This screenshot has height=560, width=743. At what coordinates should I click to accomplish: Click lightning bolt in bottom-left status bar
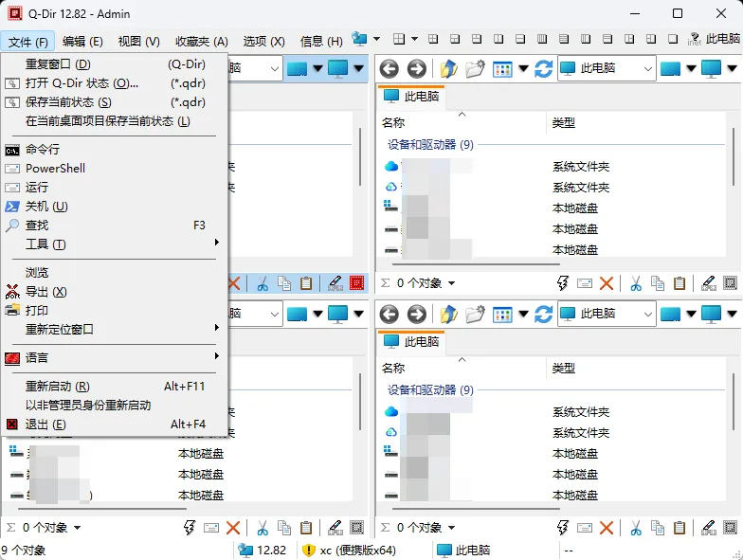pyautogui.click(x=190, y=527)
